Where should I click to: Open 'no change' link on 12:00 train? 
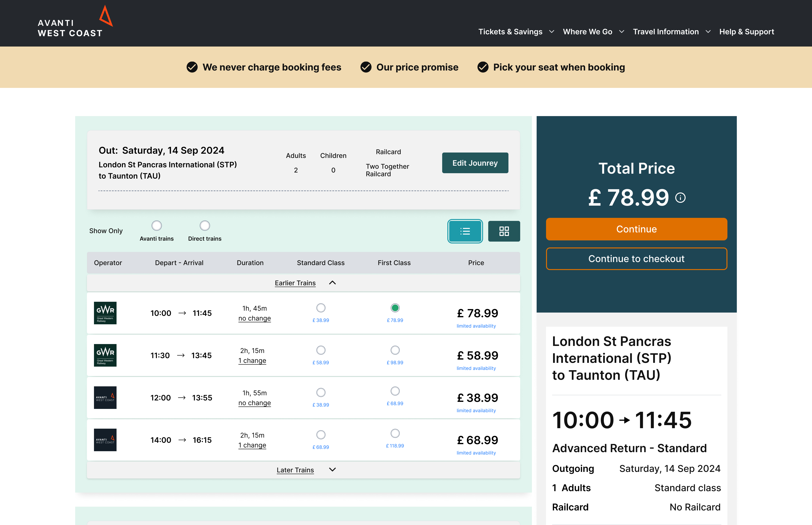pos(254,403)
